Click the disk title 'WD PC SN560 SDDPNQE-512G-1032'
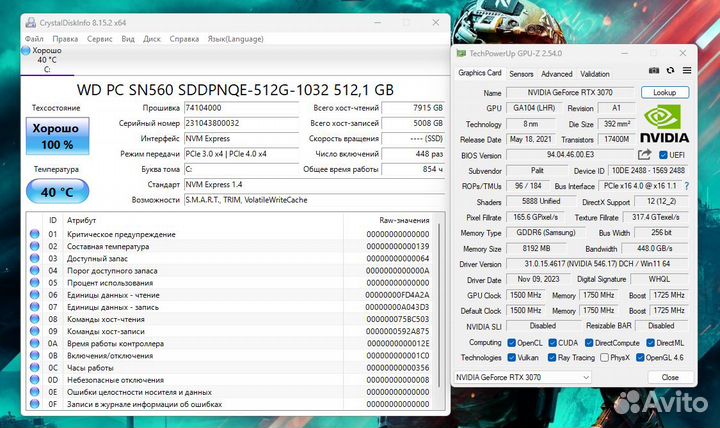Screen dimensions: 720x428 click(203, 90)
